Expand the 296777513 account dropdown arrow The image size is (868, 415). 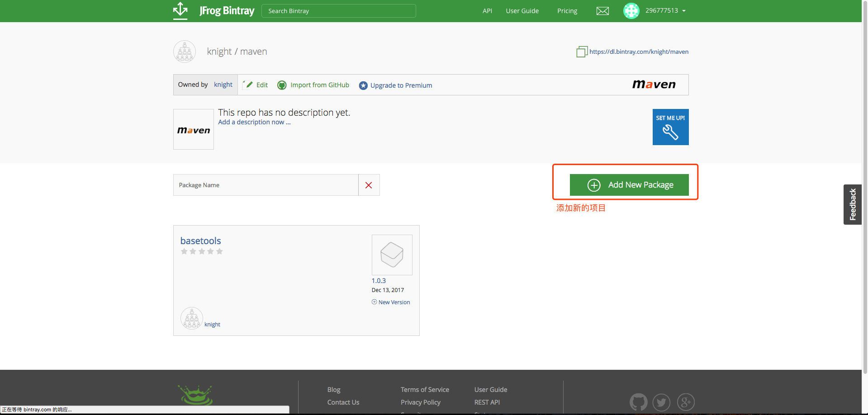click(684, 11)
